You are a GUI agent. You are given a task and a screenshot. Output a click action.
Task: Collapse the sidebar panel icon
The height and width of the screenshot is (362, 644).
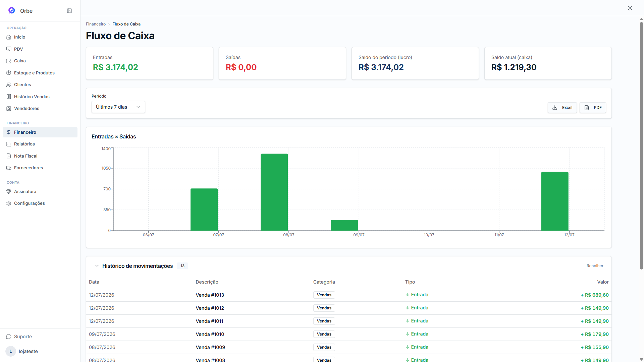coord(69,11)
